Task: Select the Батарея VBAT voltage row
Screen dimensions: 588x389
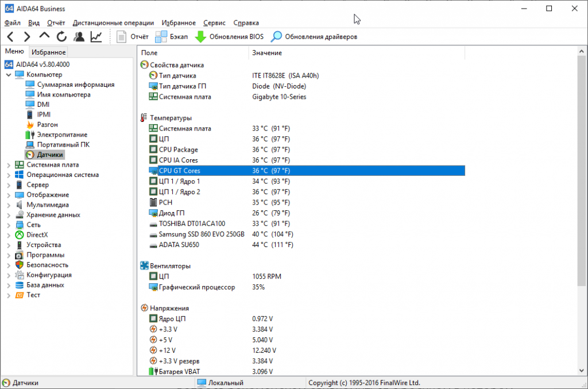Action: tap(307, 372)
